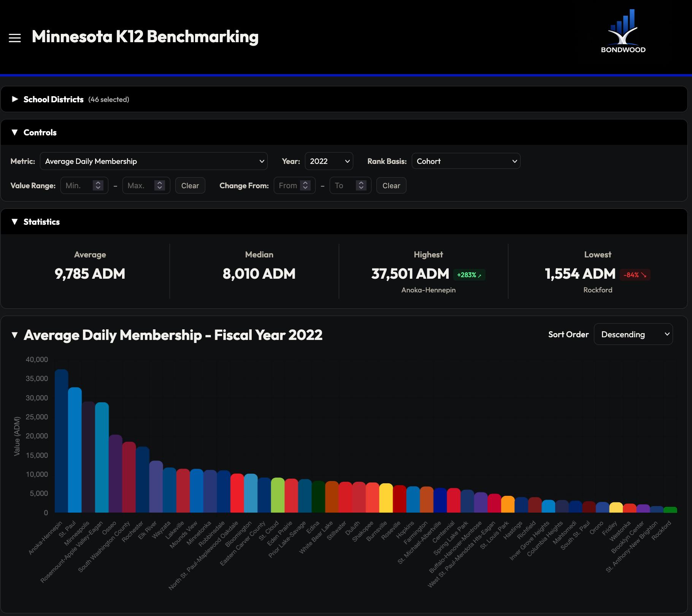
Task: Collapse the Statistics section
Action: 15,222
